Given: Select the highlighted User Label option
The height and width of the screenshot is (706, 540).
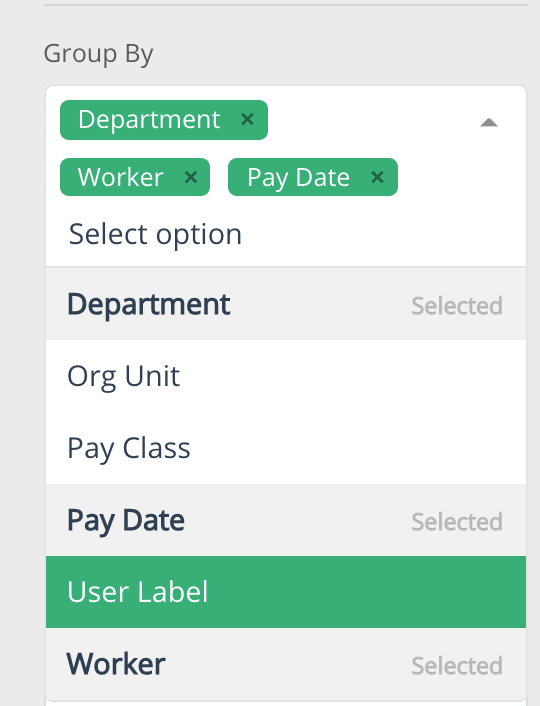Looking at the screenshot, I should (x=286, y=592).
